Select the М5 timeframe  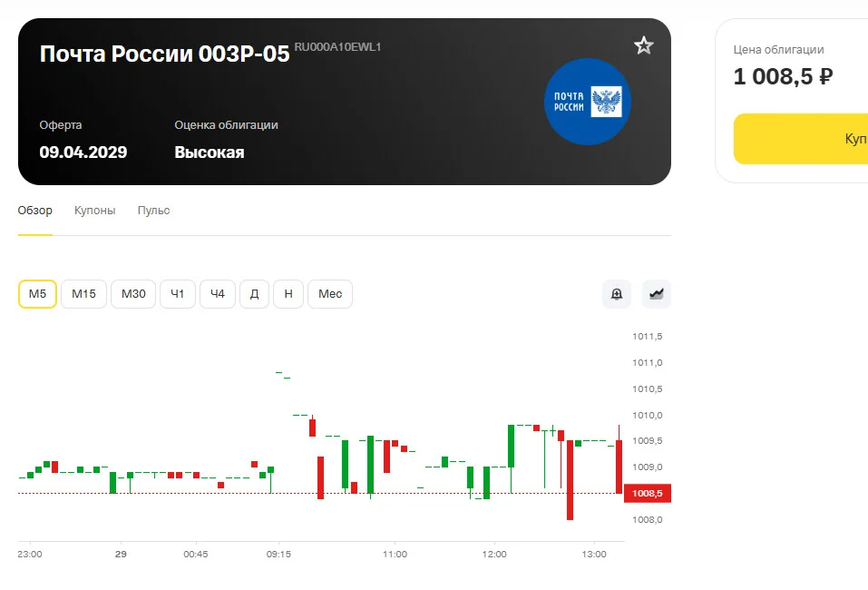coord(38,294)
